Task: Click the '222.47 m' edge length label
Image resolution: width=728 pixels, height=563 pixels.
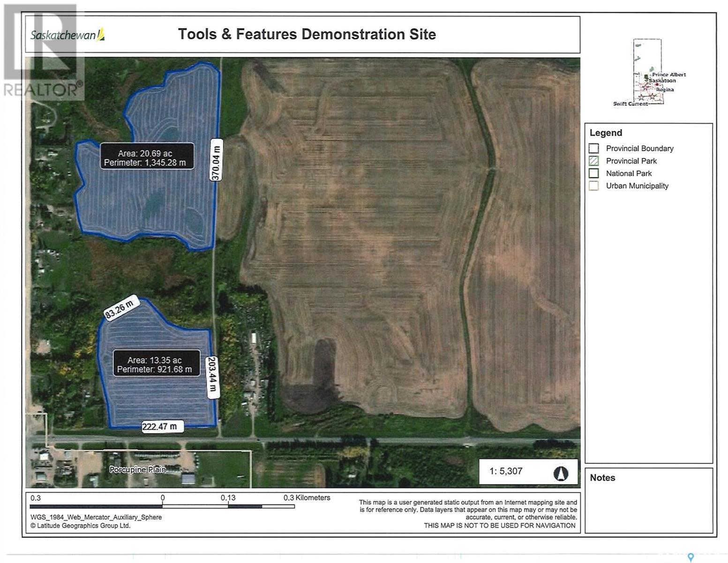Action: click(162, 426)
